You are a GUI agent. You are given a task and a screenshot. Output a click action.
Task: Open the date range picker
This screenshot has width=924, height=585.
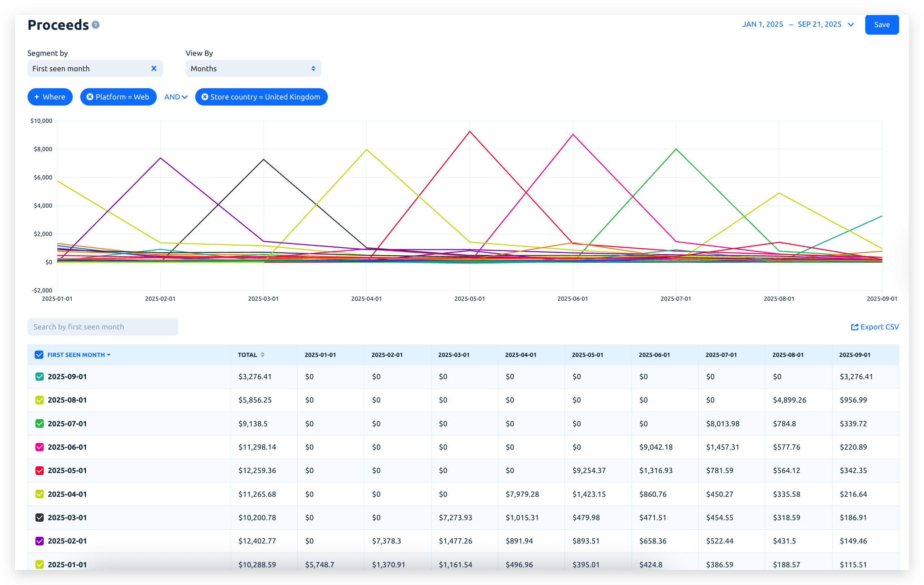(798, 25)
